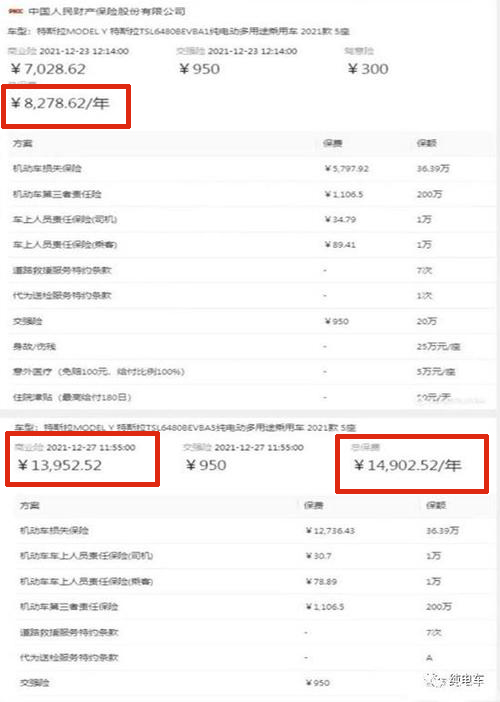The height and width of the screenshot is (702, 500).
Task: Click the 机动车损失保险 row in the first table
Action: [x=251, y=168]
